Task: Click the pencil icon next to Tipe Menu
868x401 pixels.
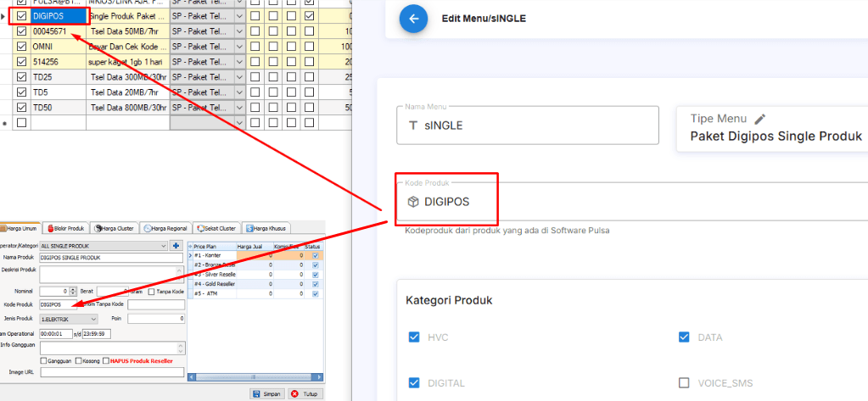Action: [760, 119]
